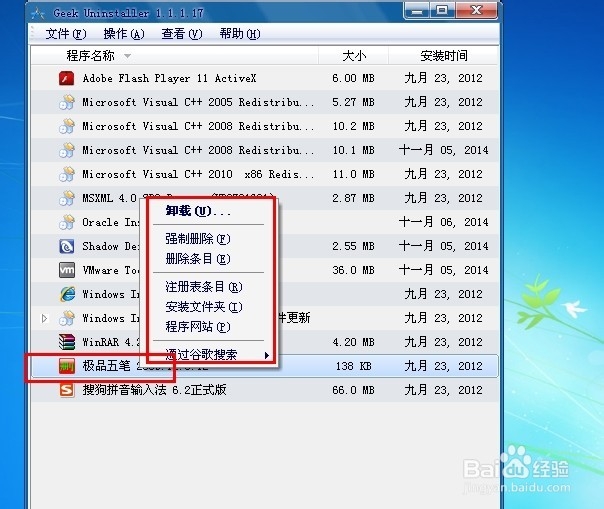Click the 2.87 MB size cell

[x=353, y=198]
